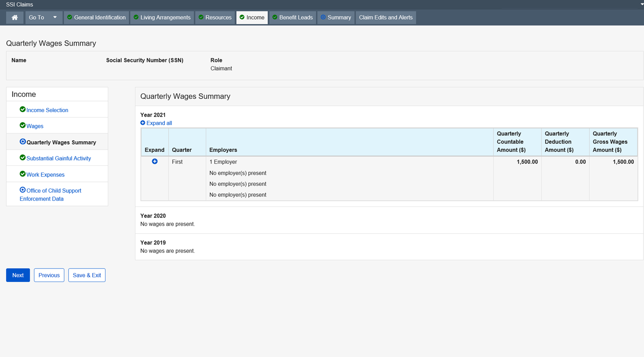This screenshot has width=644, height=357.
Task: Select the Resources tab
Action: pos(215,17)
